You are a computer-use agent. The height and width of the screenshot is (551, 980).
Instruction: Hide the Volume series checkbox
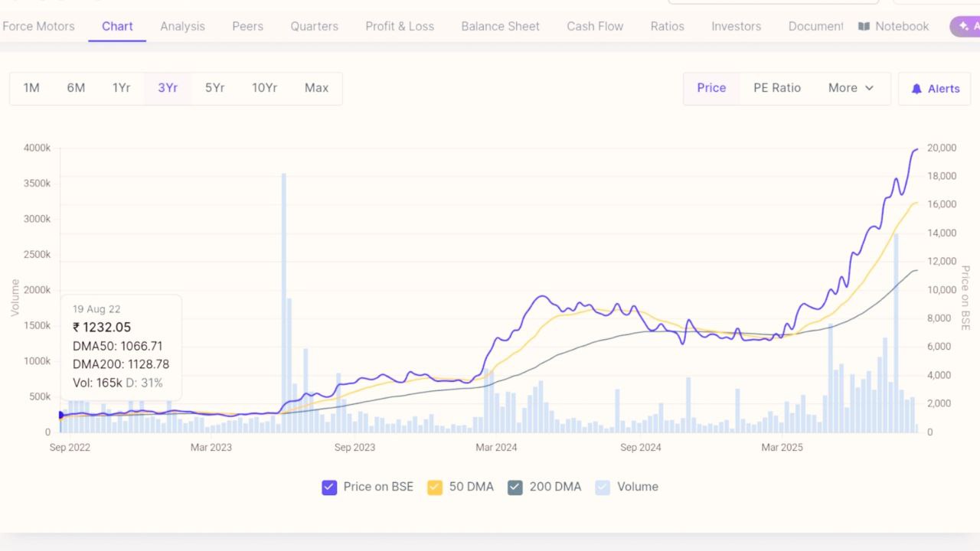click(x=603, y=487)
